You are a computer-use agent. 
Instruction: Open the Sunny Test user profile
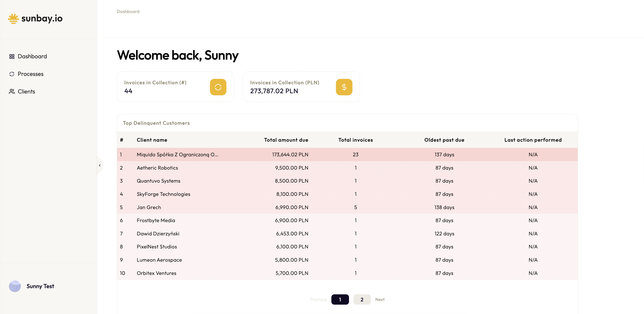[x=40, y=286]
